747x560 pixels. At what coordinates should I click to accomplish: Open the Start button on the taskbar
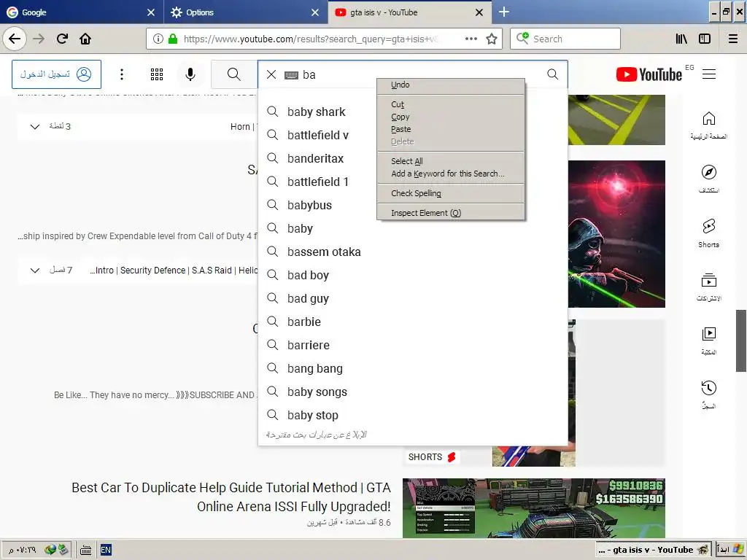[x=730, y=550]
